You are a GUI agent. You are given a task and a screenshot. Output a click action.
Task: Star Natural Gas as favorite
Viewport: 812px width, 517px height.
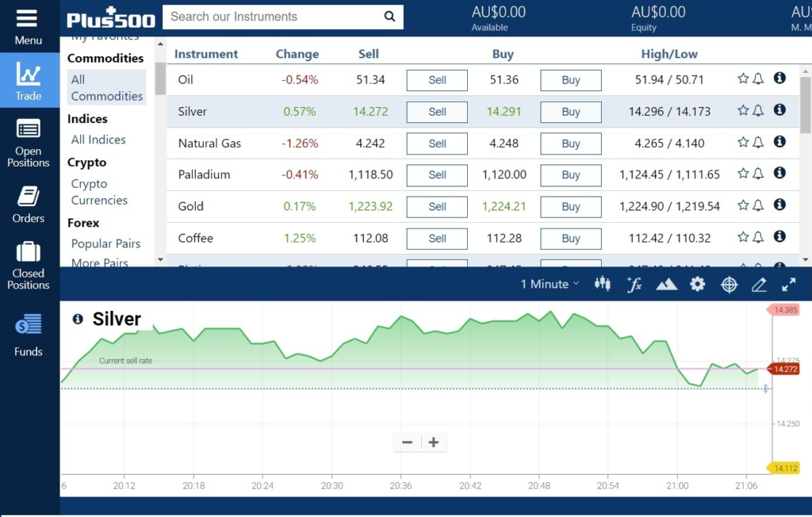743,142
